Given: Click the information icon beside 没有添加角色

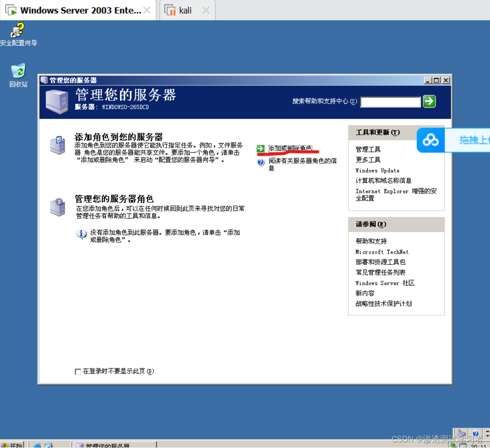Looking at the screenshot, I should coord(81,234).
